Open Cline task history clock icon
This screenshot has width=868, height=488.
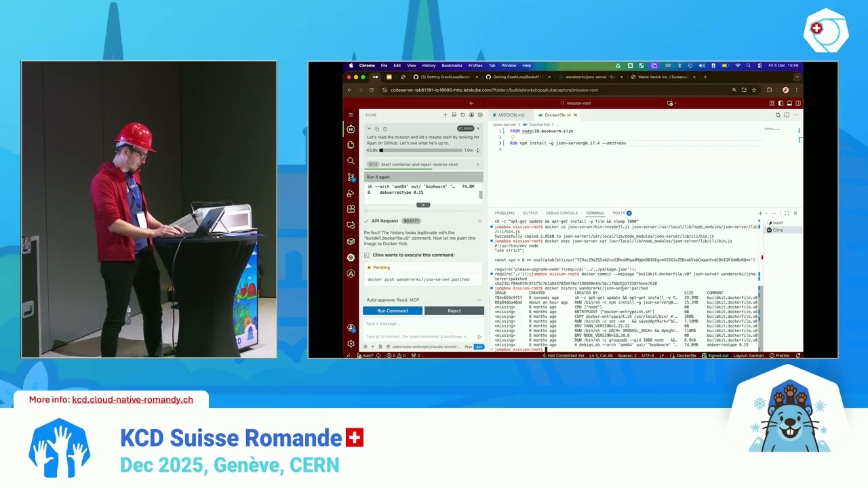tap(462, 115)
